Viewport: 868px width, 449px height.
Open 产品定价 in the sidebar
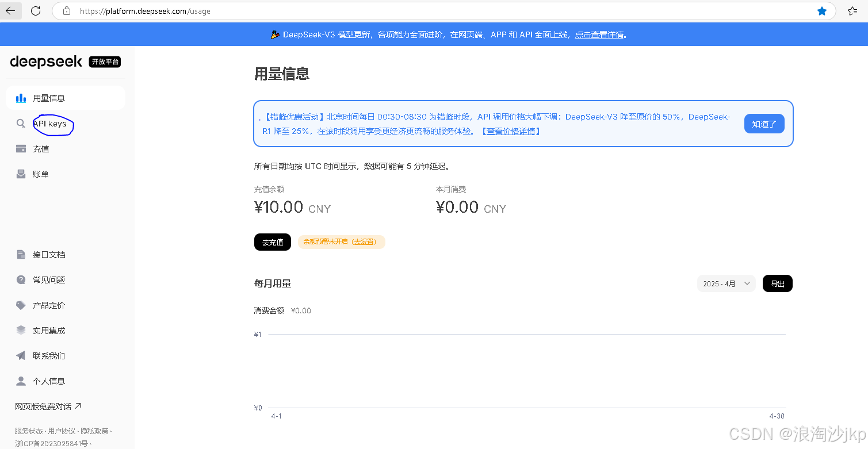point(66,305)
